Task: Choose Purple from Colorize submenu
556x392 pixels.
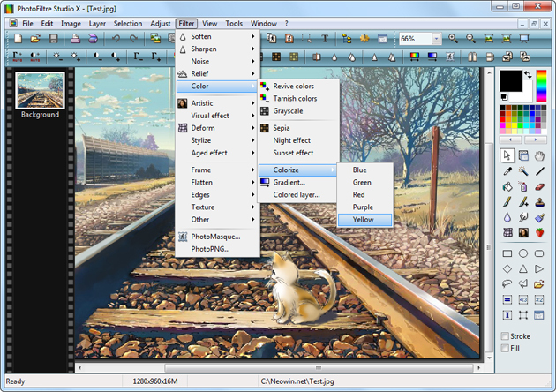Action: pyautogui.click(x=364, y=207)
